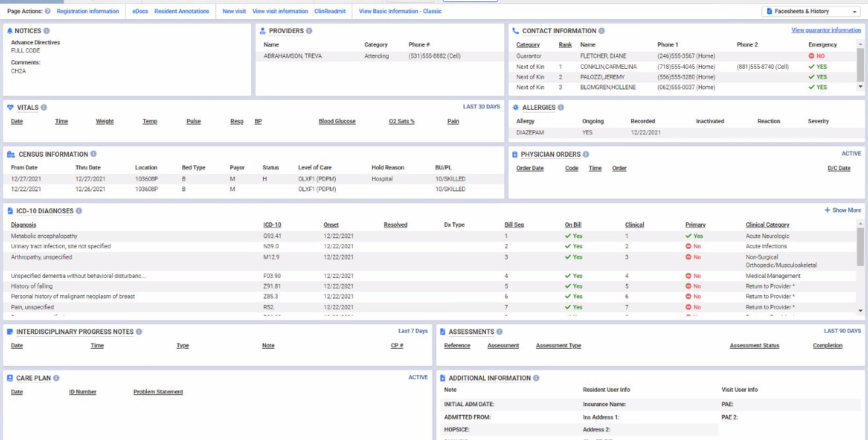The height and width of the screenshot is (440, 868).
Task: Click the info icon beside ICD-10 Diagnoses
Action: pyautogui.click(x=79, y=211)
